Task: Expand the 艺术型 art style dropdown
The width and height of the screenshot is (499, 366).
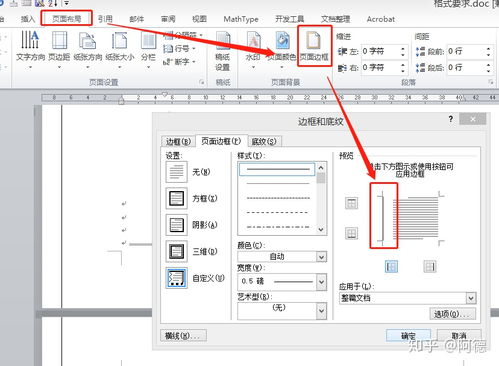Action: [321, 311]
